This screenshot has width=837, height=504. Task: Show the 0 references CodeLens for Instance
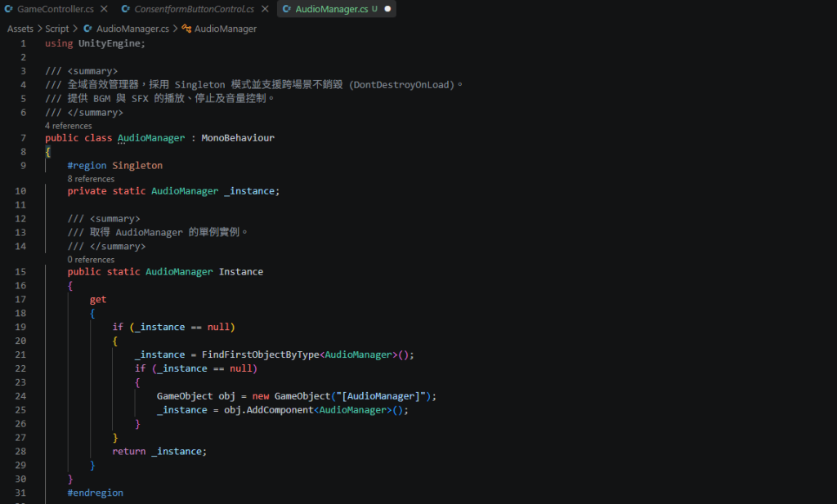(91, 260)
